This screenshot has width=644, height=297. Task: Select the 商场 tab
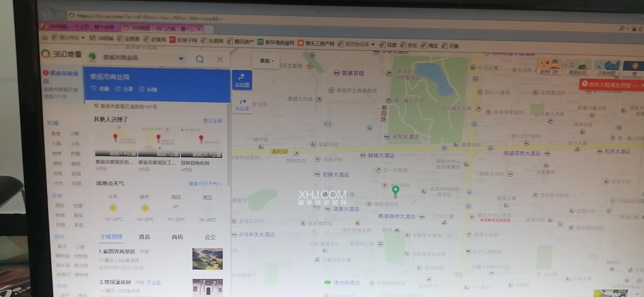[177, 237]
